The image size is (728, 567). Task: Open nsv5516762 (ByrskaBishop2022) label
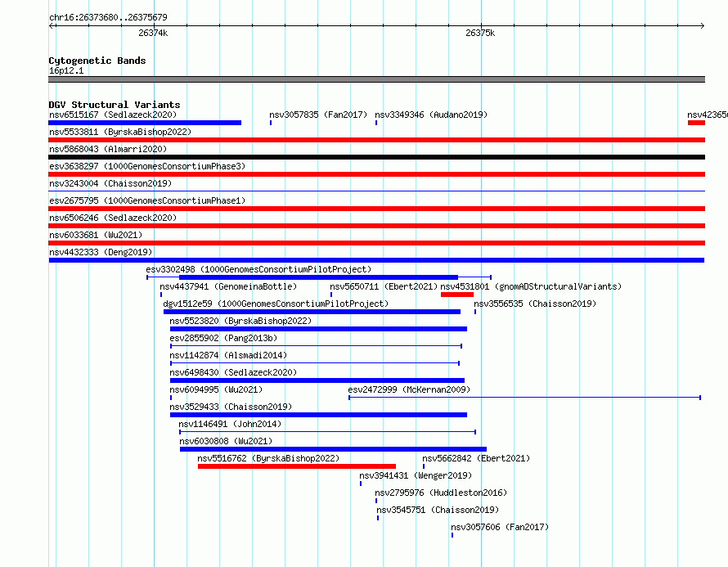[x=268, y=458]
